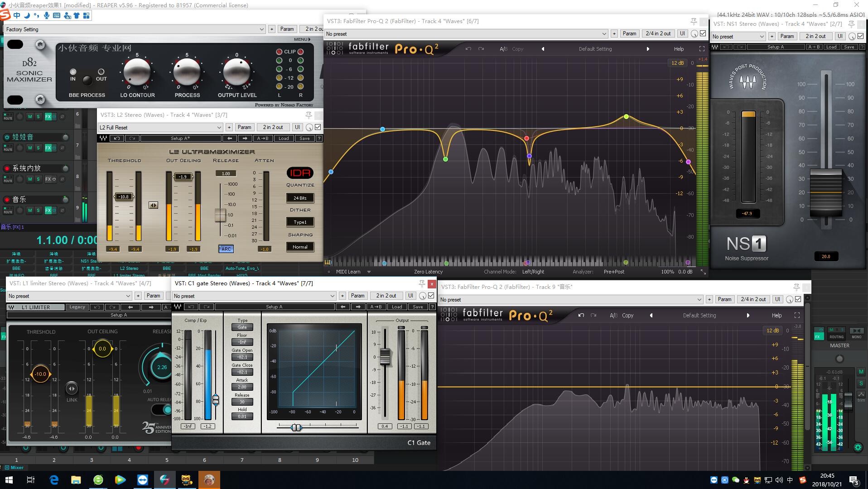Image resolution: width=868 pixels, height=489 pixels.
Task: Click the redo arrow in L2 Ultramaximizer toolbar
Action: 132,139
